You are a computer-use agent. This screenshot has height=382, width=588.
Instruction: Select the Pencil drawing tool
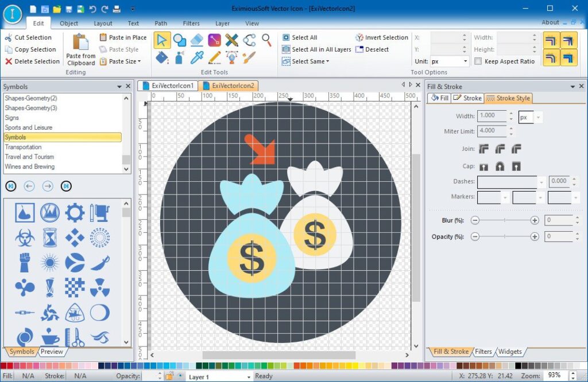pos(215,57)
